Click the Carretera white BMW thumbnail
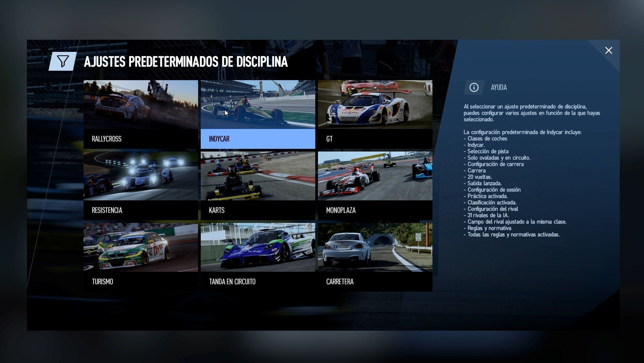This screenshot has width=644, height=363. pyautogui.click(x=375, y=247)
